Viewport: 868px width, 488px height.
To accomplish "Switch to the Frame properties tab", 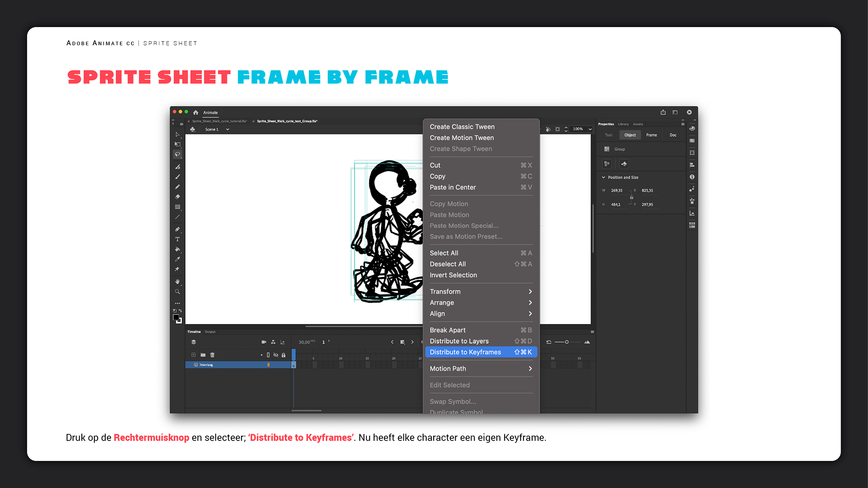I will coord(651,135).
